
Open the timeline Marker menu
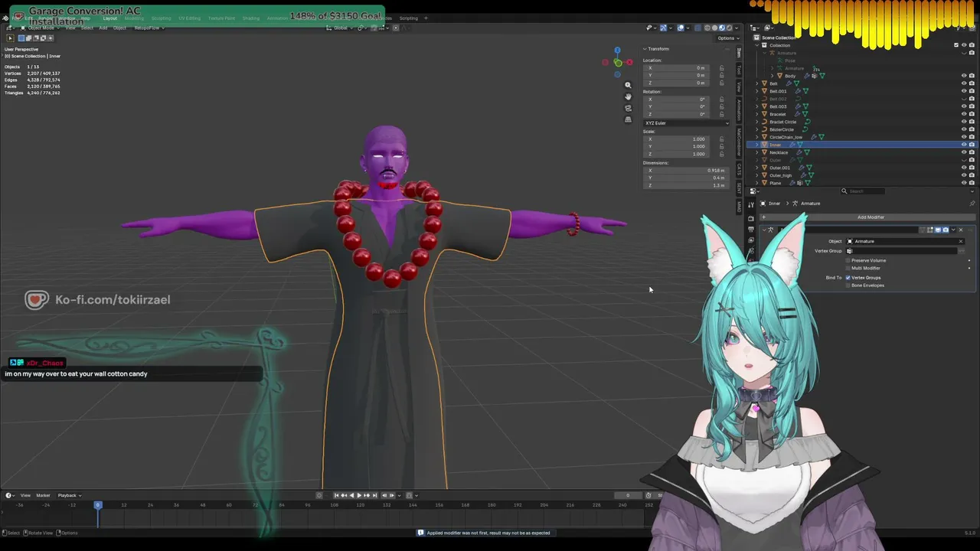coord(43,495)
